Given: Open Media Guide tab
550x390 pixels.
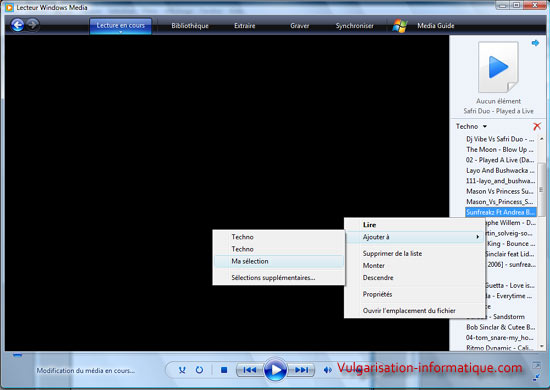Looking at the screenshot, I should (x=436, y=26).
